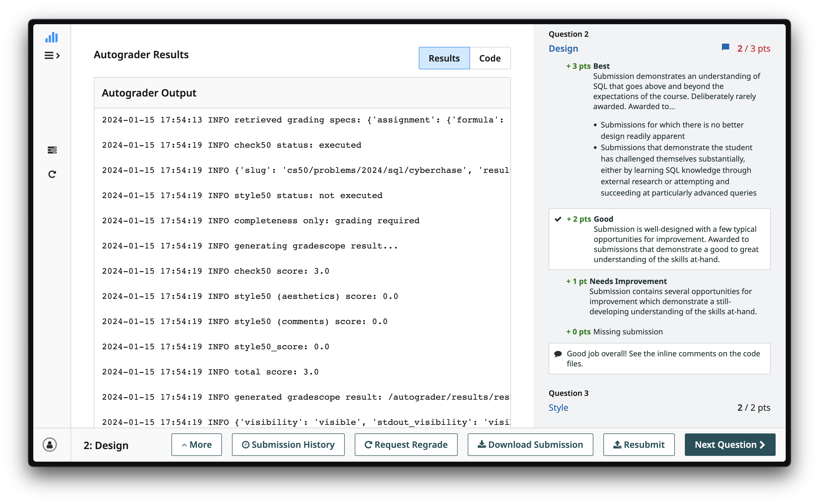This screenshot has width=819, height=504.
Task: Expand the sidebar hamburger menu icon
Action: click(x=52, y=56)
